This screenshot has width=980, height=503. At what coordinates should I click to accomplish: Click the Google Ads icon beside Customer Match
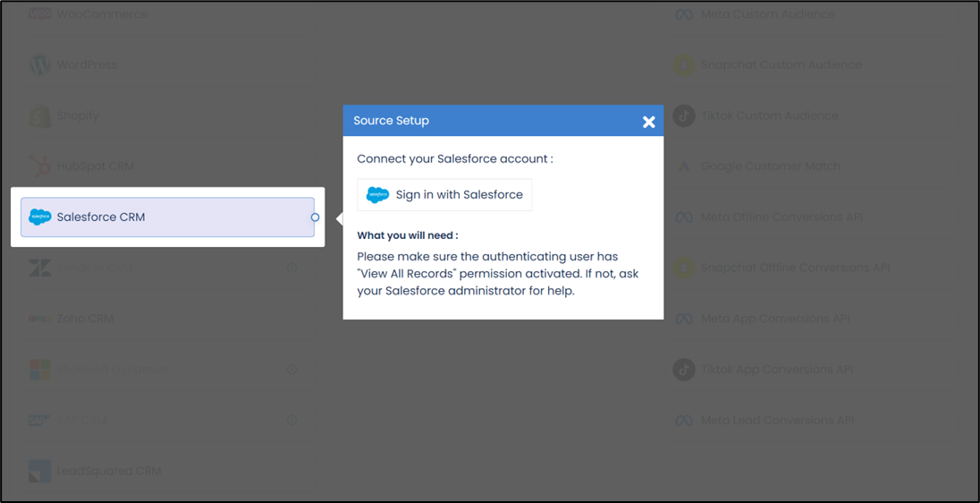[x=684, y=166]
